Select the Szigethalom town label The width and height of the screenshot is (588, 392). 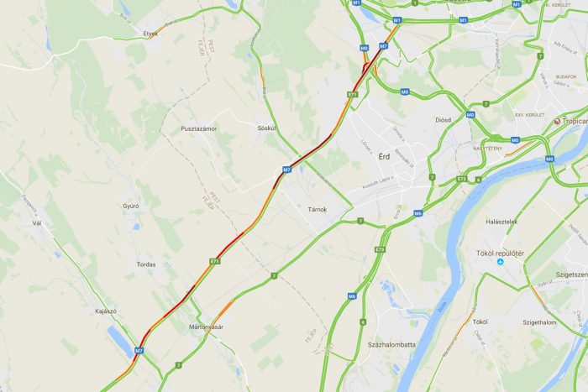point(539,322)
